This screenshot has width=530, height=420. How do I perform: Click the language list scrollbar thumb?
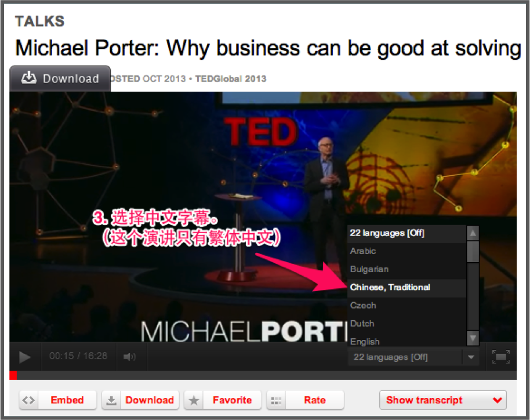pyautogui.click(x=473, y=251)
